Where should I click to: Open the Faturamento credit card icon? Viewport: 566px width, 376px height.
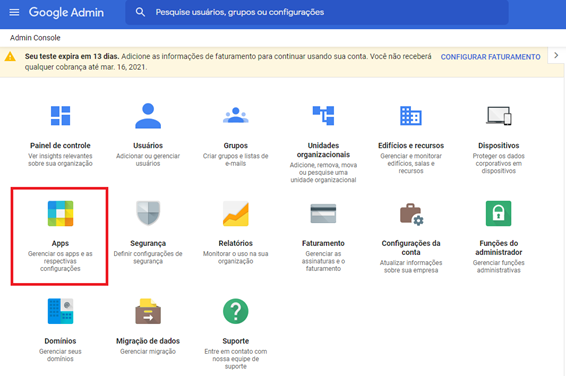323,213
